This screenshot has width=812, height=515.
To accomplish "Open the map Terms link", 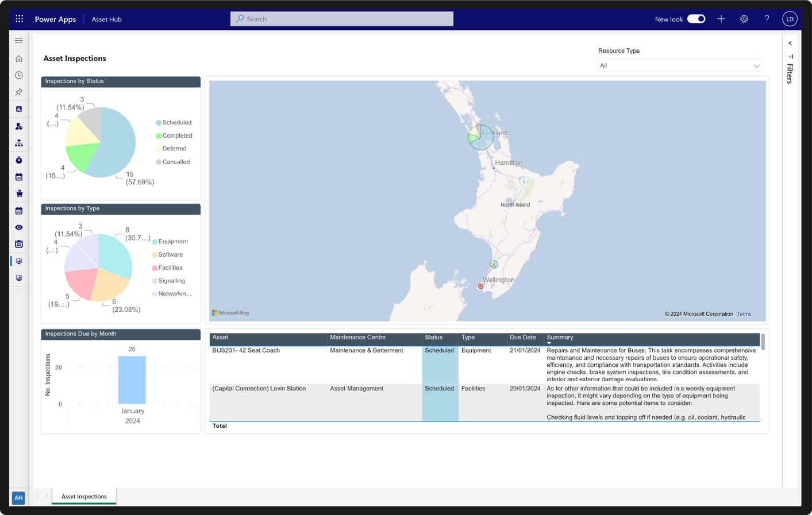I will [744, 314].
